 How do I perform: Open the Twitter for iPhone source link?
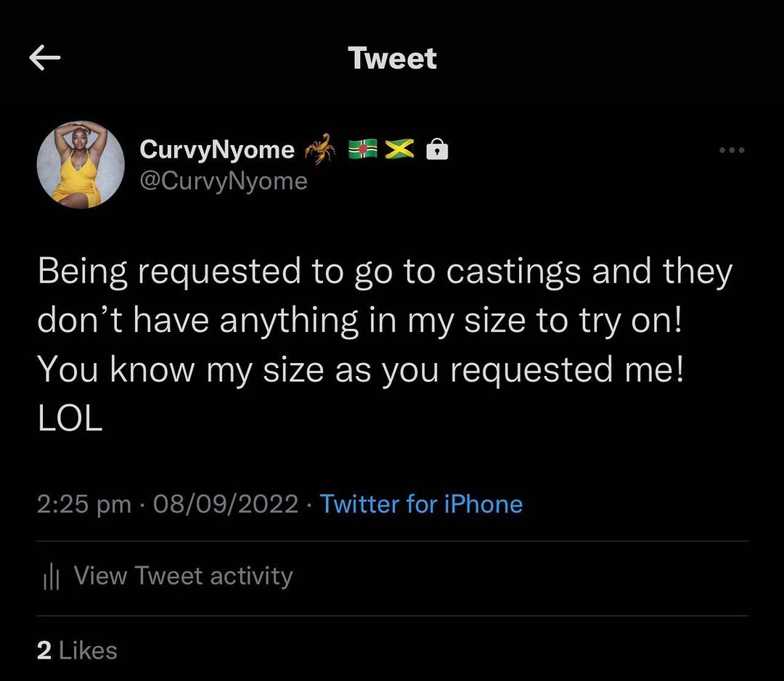click(x=421, y=504)
